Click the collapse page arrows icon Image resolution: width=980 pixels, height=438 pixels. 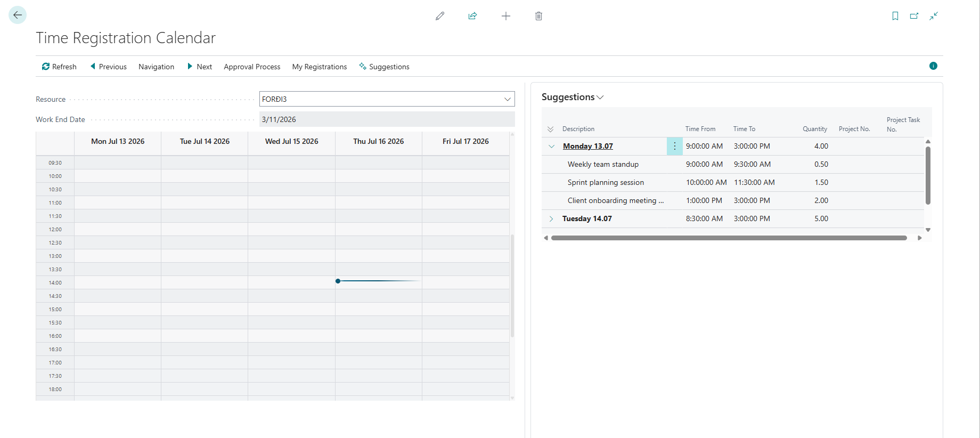[934, 16]
